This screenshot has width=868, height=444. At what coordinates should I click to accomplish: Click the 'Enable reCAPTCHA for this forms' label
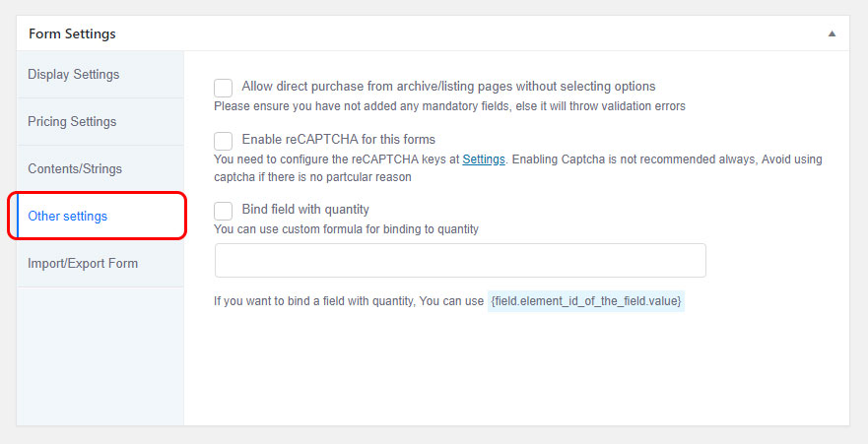coord(338,140)
